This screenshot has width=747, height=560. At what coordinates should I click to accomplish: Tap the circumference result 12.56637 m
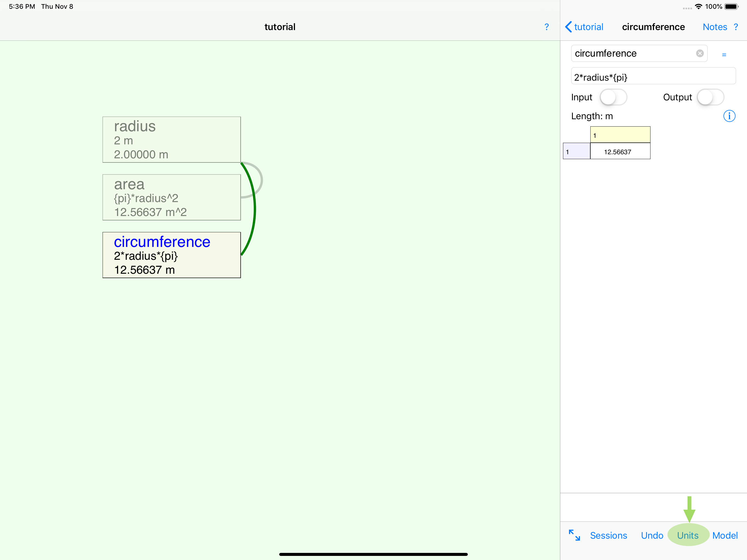(x=144, y=270)
